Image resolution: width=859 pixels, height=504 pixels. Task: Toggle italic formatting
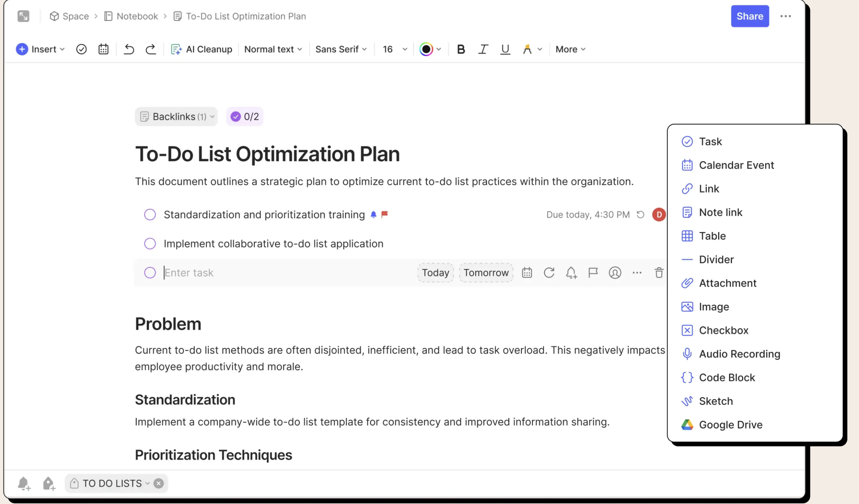point(483,49)
